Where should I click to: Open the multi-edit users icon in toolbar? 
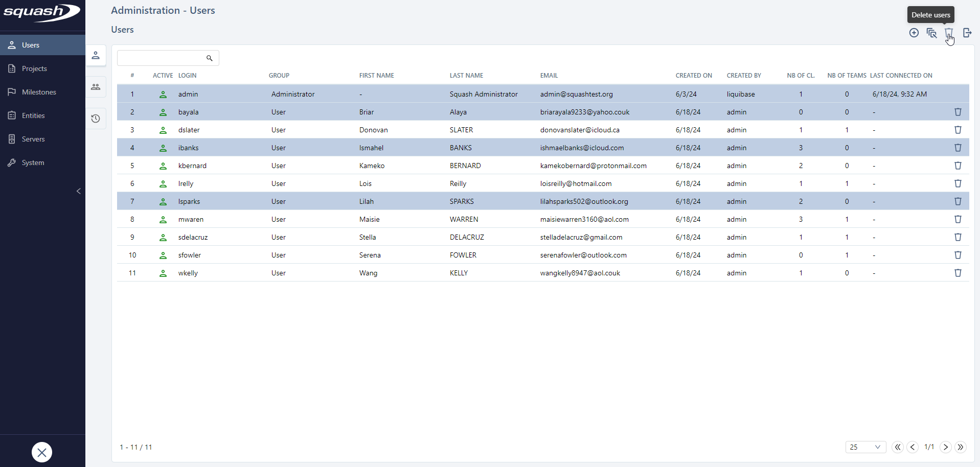(x=931, y=33)
